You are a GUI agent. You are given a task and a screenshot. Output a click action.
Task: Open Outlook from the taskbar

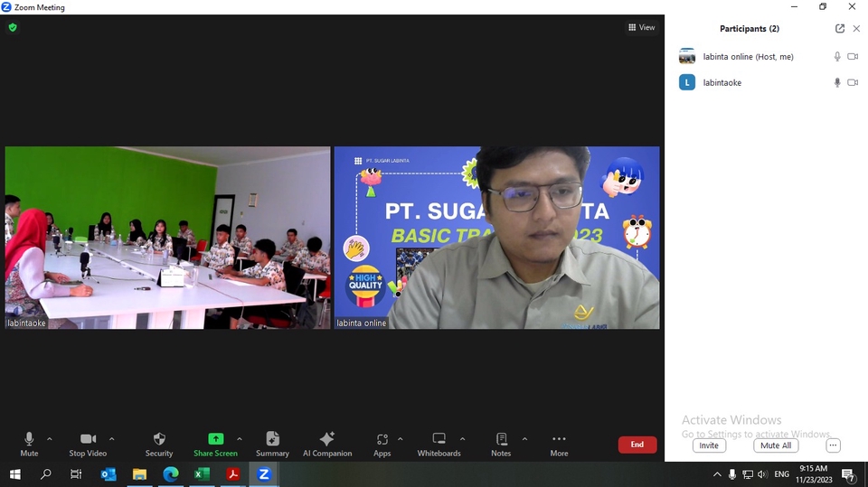coord(108,474)
